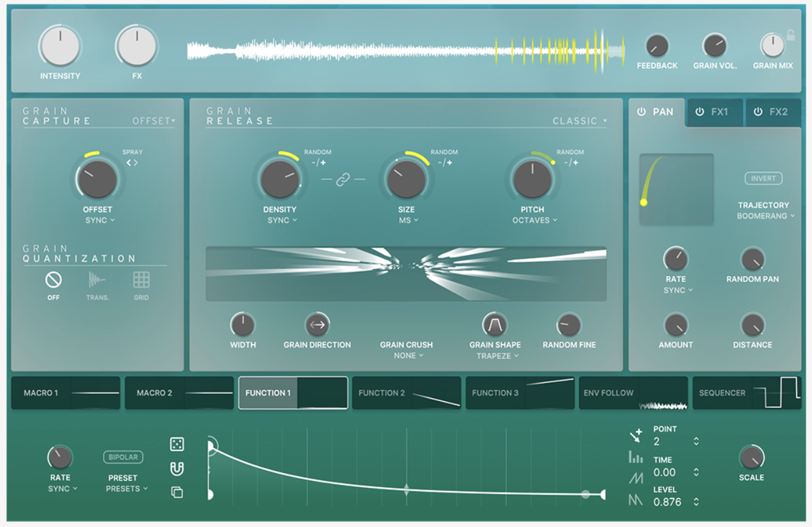Viewport: 812px width, 527px height.
Task: Select the Env Follow modulation tab
Action: click(634, 393)
